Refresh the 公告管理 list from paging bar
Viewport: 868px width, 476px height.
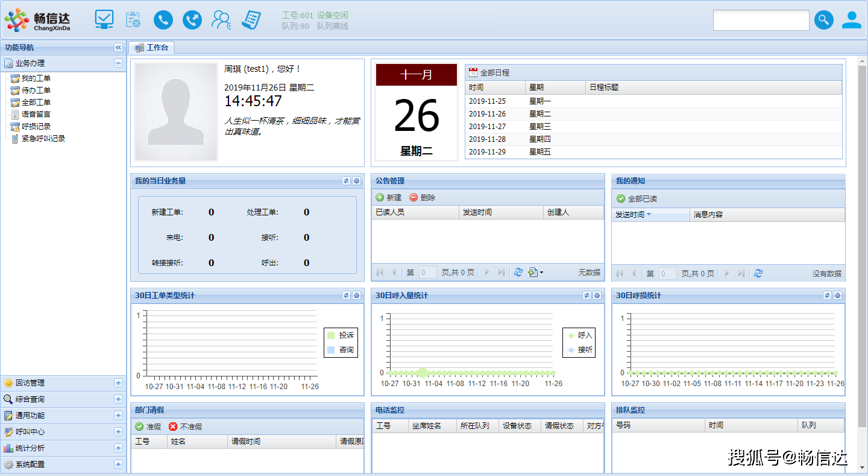[x=518, y=273]
